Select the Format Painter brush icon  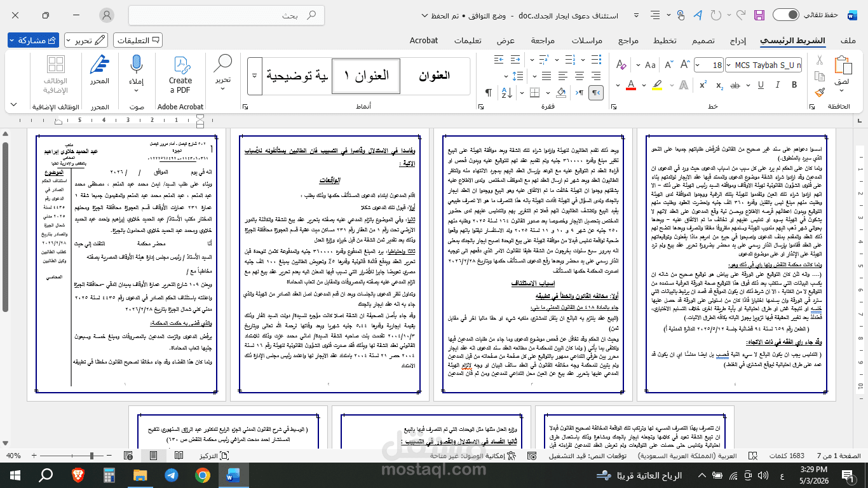pos(820,93)
